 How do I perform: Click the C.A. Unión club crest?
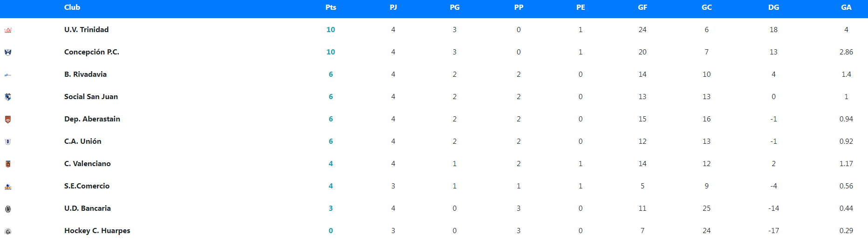8,142
